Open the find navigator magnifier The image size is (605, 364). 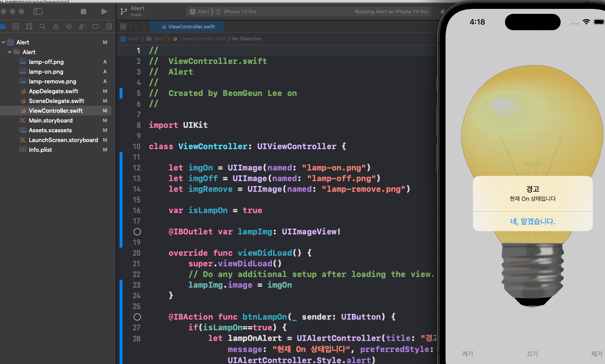click(x=42, y=27)
